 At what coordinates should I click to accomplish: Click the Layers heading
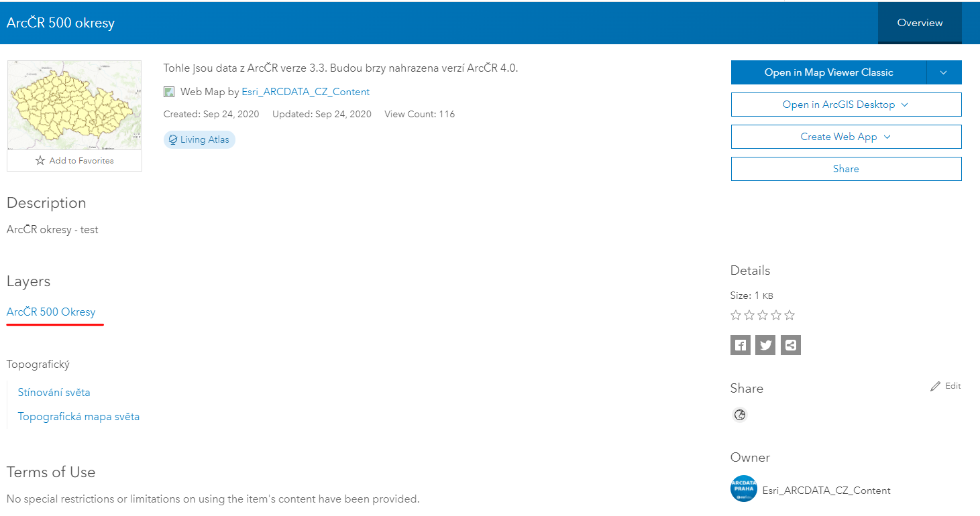point(28,281)
